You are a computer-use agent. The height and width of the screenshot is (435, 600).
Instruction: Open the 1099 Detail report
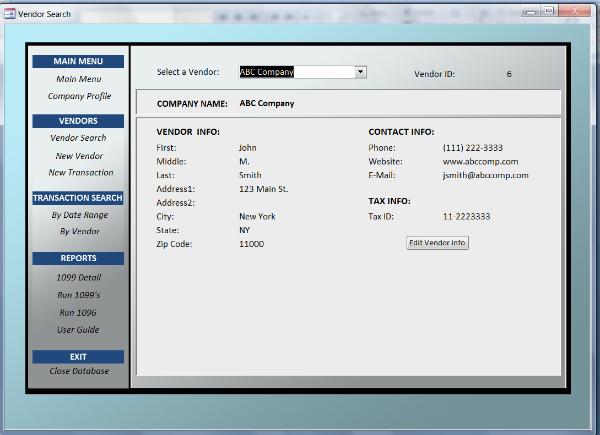point(78,277)
